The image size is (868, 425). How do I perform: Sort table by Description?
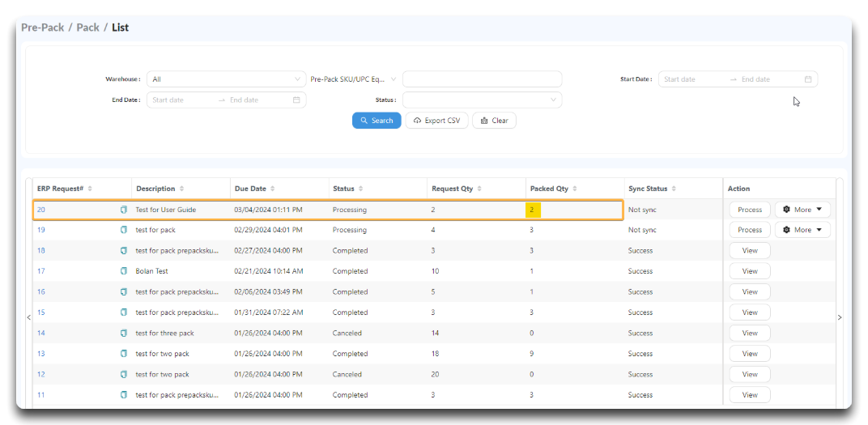(181, 189)
